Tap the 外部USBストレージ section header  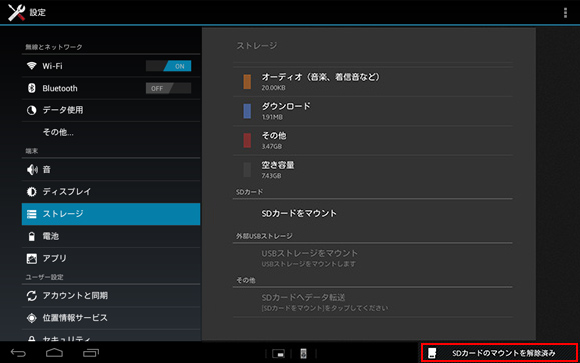(x=264, y=236)
